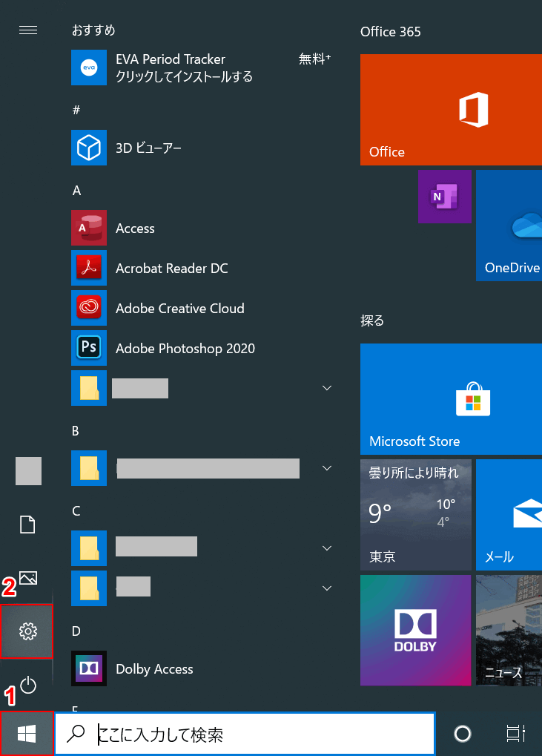This screenshot has width=542, height=756.
Task: Click the Windows Start button
Action: coord(27,734)
